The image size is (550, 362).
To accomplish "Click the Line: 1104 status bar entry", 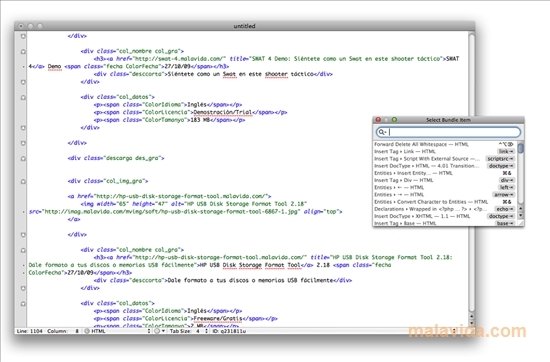I will click(29, 331).
